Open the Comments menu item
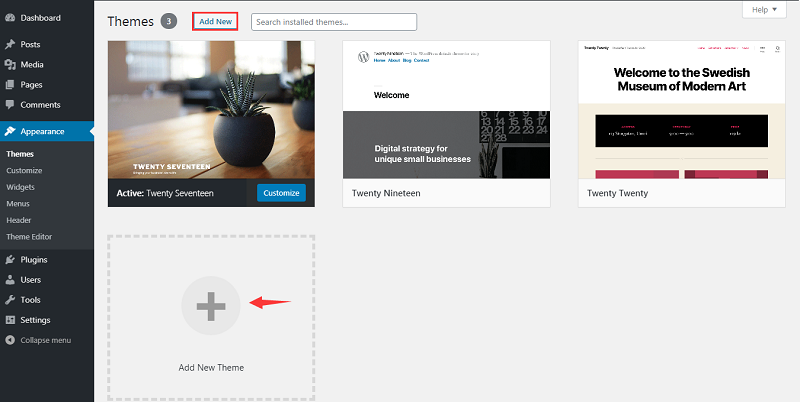The image size is (800, 402). pyautogui.click(x=47, y=105)
